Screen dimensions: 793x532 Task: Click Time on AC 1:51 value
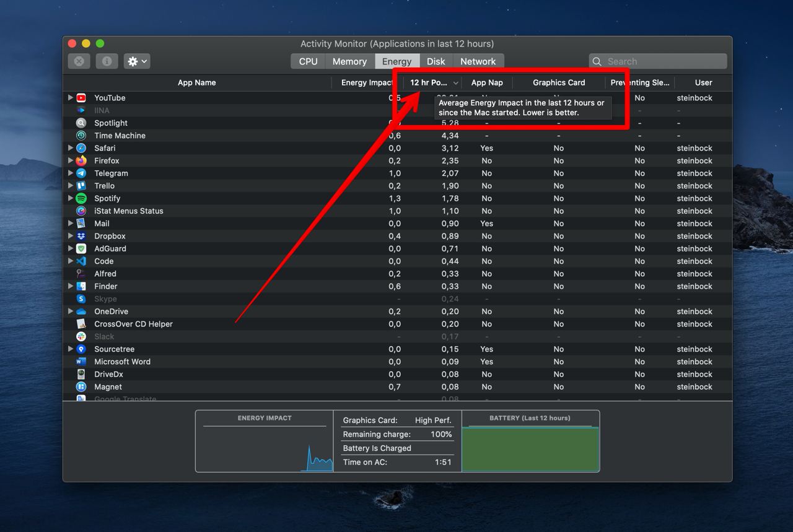point(443,462)
